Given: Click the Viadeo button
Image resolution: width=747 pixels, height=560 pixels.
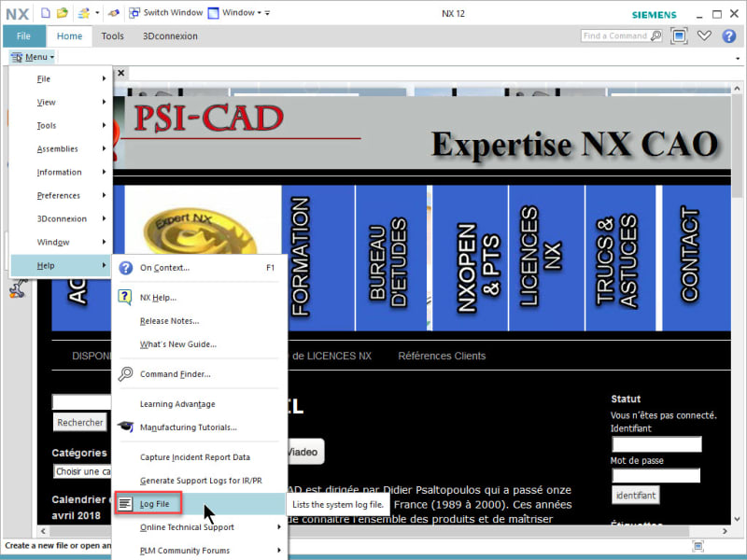Looking at the screenshot, I should point(305,452).
